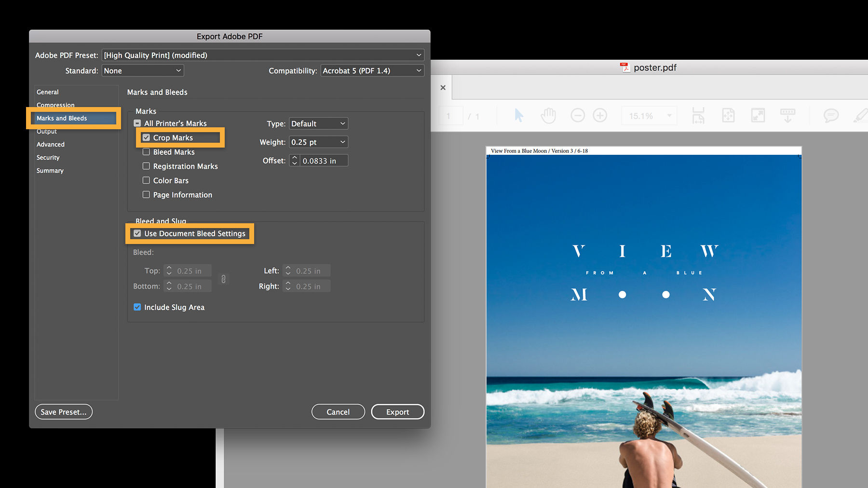Uncheck the Crop Marks option

[146, 137]
